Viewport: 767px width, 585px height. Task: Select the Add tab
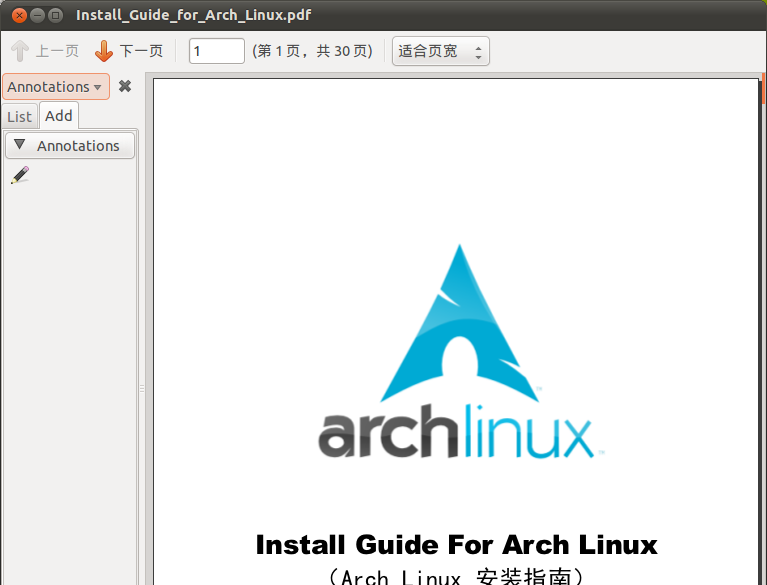(59, 115)
